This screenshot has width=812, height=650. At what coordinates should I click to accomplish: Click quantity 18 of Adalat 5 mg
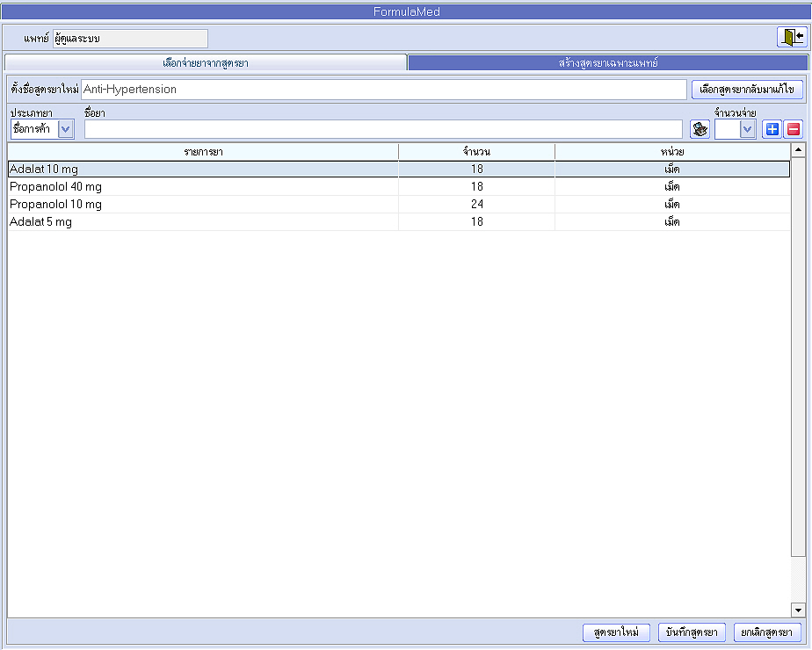(x=477, y=221)
